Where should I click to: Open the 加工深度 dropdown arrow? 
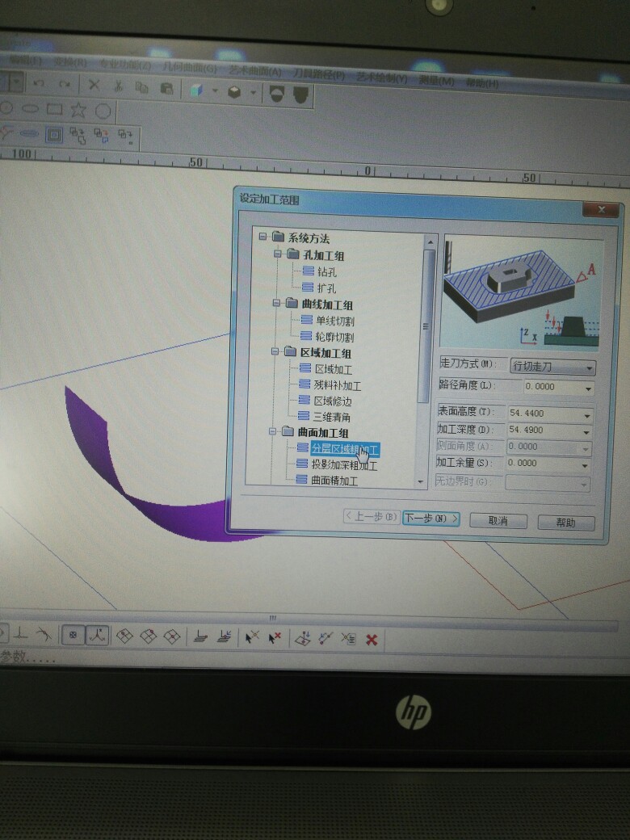point(586,432)
